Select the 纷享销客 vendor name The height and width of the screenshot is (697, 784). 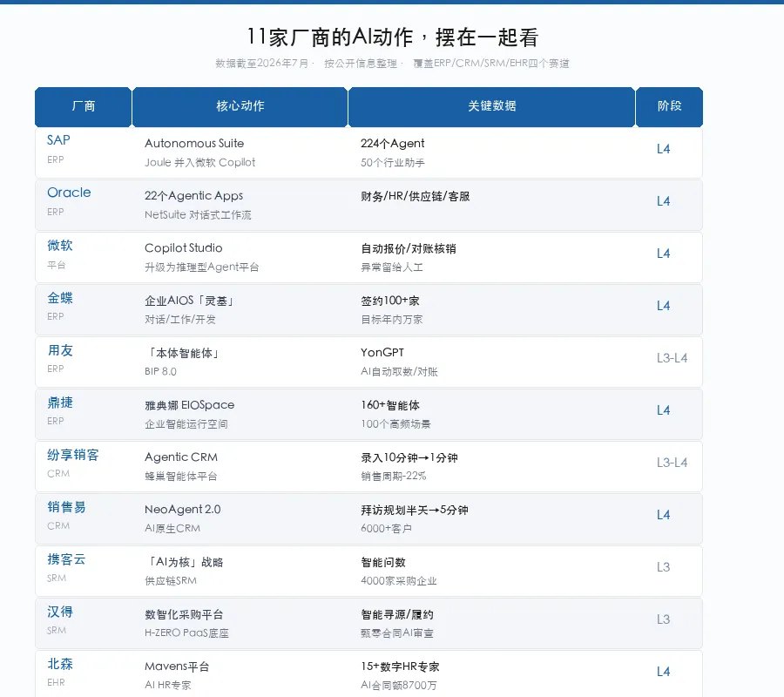click(73, 455)
